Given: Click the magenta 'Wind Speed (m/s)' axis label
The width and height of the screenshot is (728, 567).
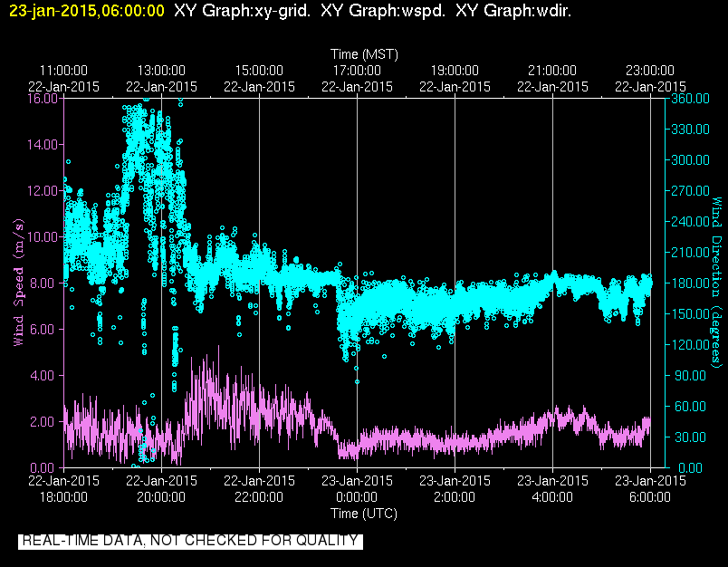Looking at the screenshot, I should [18, 283].
